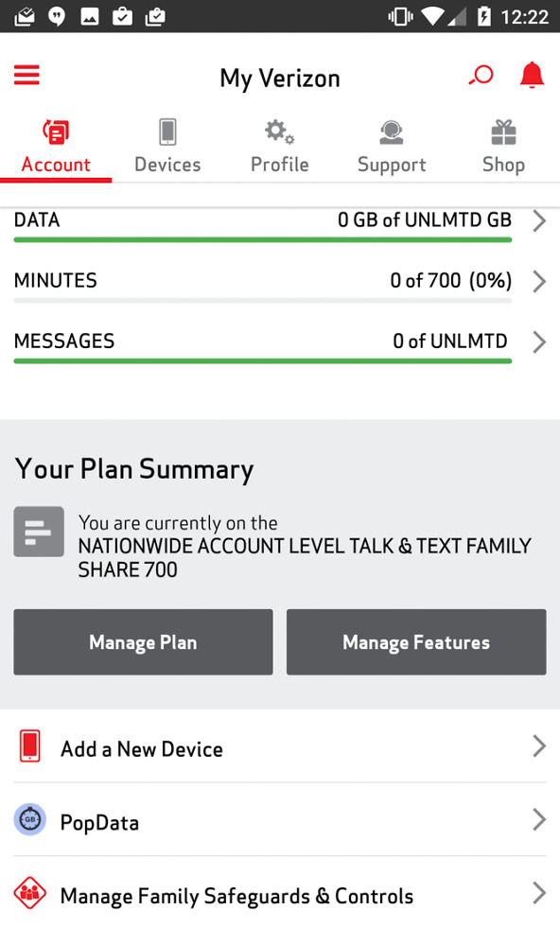Open Support via the headset icon
The height and width of the screenshot is (927, 560).
(391, 131)
